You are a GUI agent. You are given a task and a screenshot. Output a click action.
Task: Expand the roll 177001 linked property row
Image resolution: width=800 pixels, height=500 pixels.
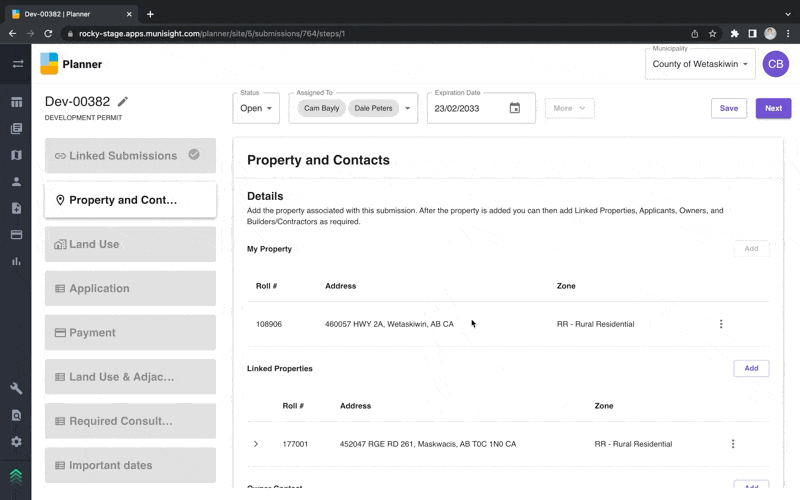[x=256, y=444]
